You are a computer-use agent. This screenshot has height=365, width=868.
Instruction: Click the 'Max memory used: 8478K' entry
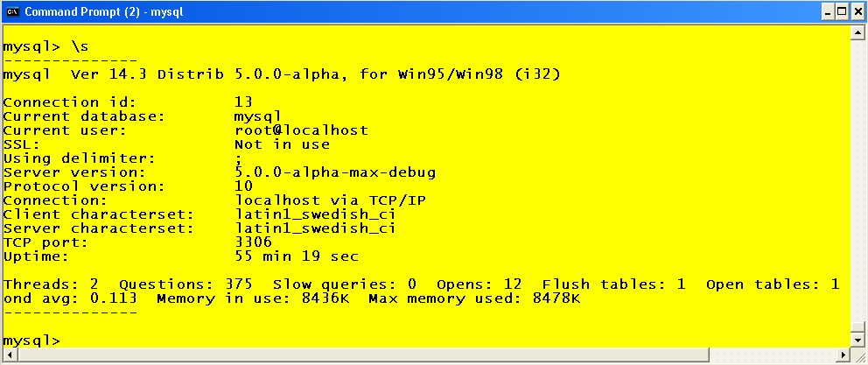pos(474,298)
